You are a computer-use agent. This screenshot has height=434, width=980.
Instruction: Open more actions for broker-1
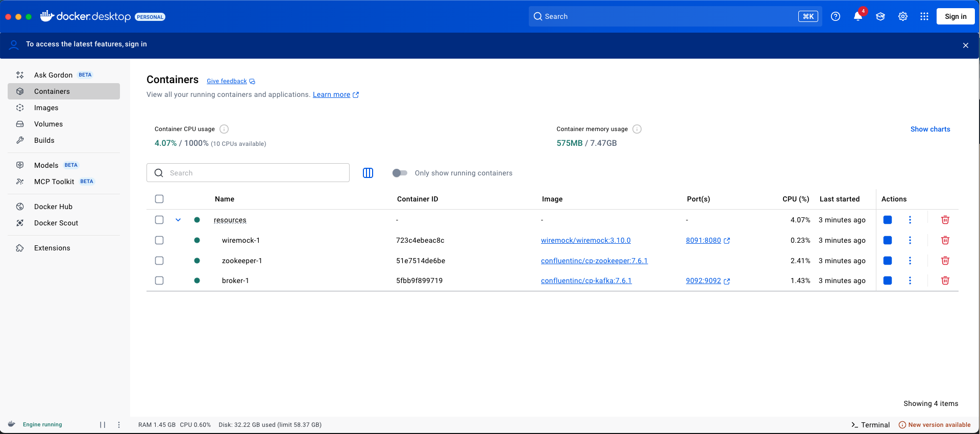tap(910, 280)
